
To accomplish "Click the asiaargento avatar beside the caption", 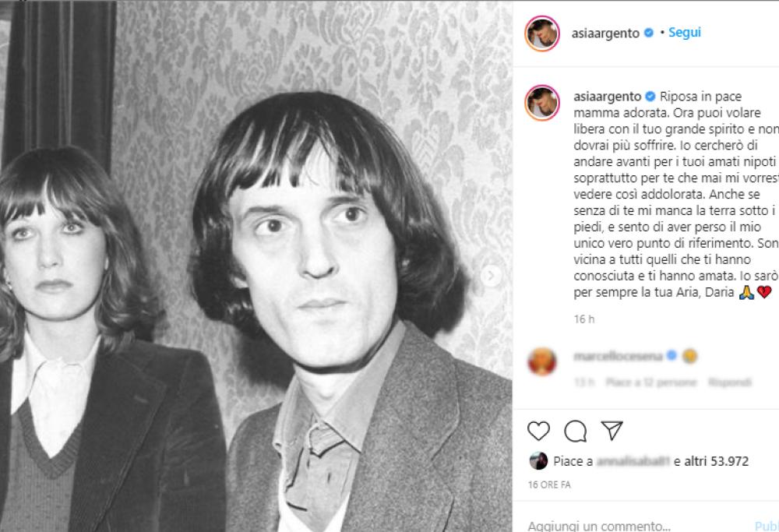I will (x=542, y=103).
